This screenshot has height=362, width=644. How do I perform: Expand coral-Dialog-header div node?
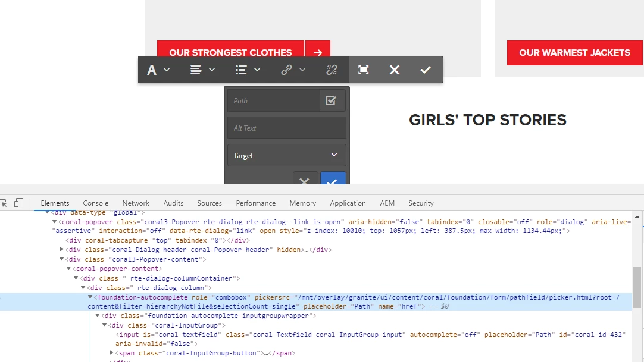click(x=62, y=250)
